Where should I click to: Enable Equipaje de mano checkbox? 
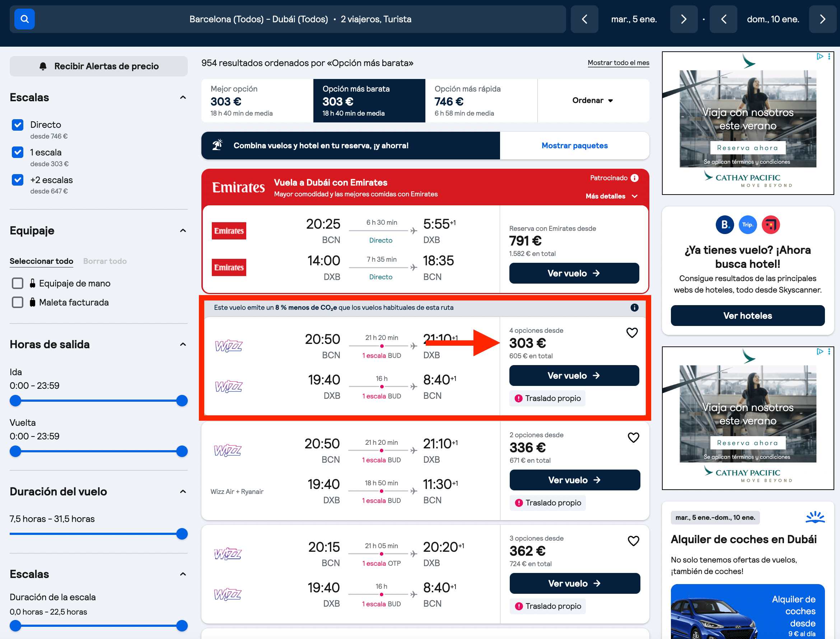tap(18, 283)
